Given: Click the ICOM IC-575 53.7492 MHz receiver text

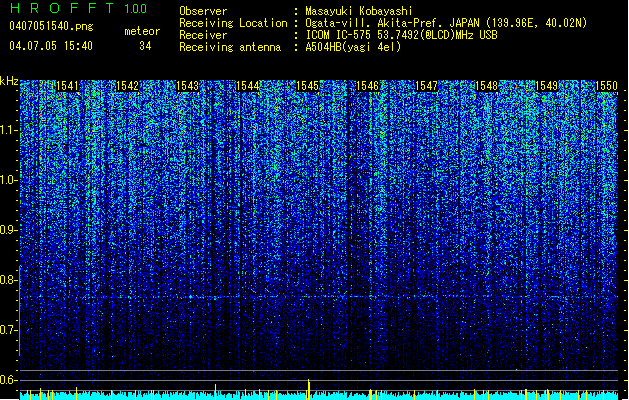Looking at the screenshot, I should coord(401,35).
